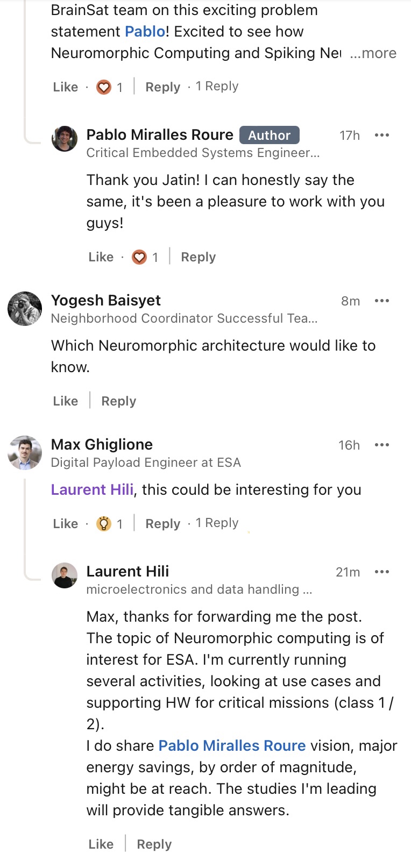Open Yogesh Baisyet's profile photo
Image resolution: width=411 pixels, height=868 pixels.
25,309
